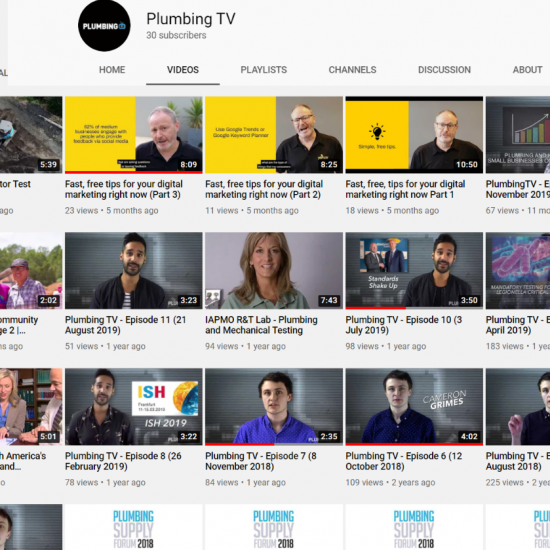This screenshot has height=550, width=550.
Task: Click title 'Plumbing TV - E… August 2018)'
Action: point(518,461)
